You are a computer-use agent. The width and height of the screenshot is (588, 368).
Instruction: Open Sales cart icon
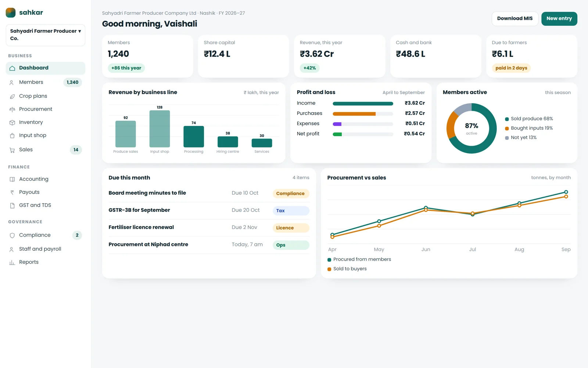[12, 150]
